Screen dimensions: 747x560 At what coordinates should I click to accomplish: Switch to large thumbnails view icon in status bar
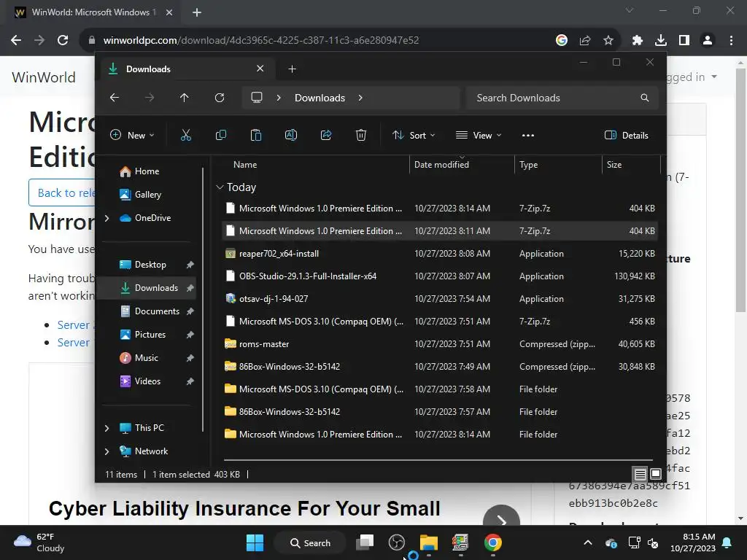click(656, 474)
